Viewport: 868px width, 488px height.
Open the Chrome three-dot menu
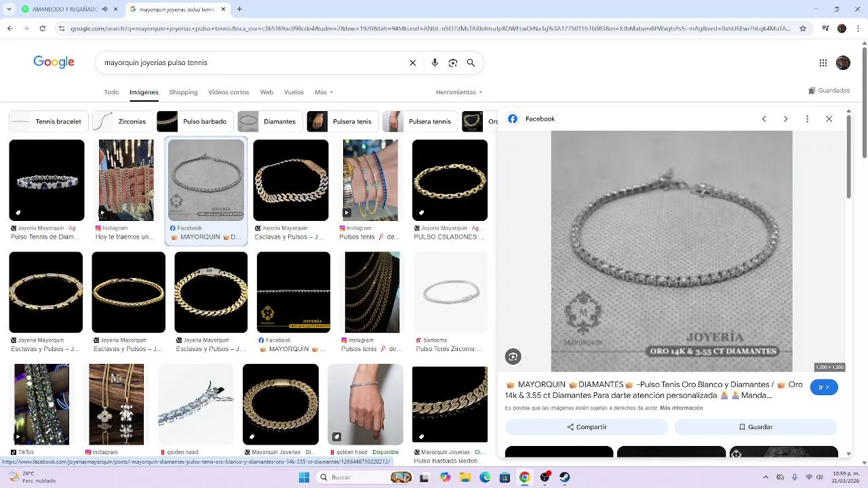[x=859, y=28]
